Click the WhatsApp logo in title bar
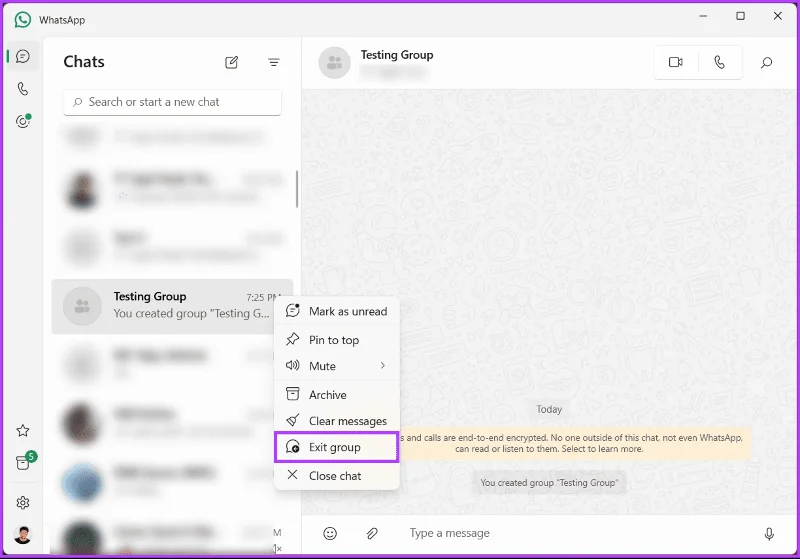The image size is (800, 559). coord(22,20)
